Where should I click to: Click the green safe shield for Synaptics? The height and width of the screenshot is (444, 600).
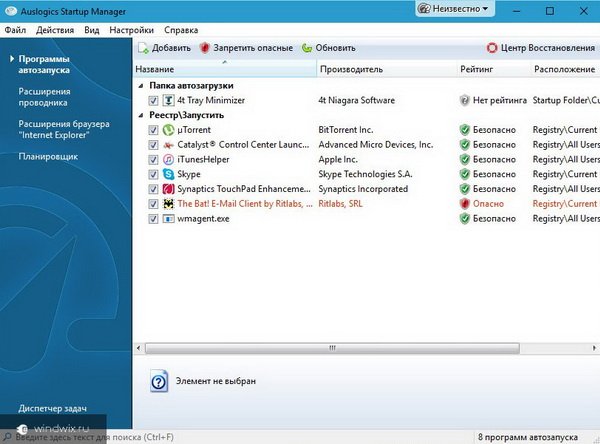click(x=465, y=189)
